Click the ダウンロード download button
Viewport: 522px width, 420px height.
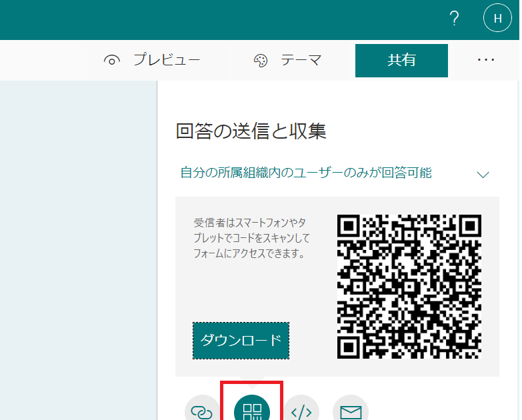pyautogui.click(x=241, y=341)
